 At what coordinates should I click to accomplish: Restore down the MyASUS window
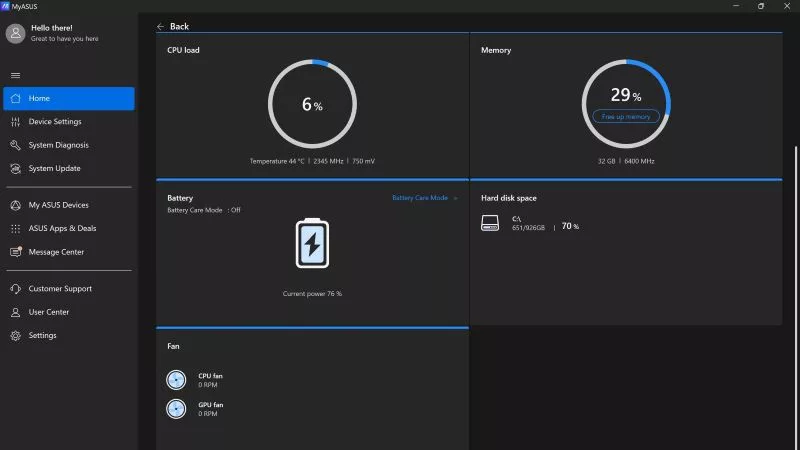pyautogui.click(x=761, y=6)
